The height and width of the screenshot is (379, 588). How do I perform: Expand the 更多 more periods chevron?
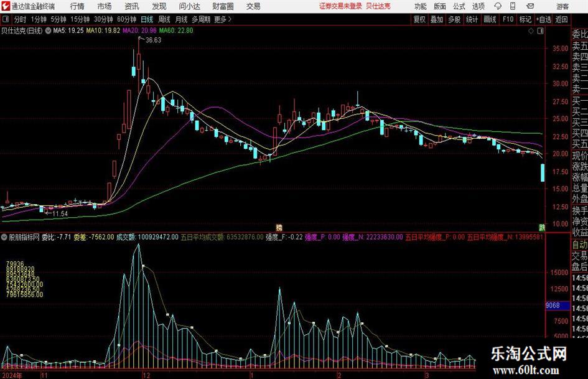223,19
